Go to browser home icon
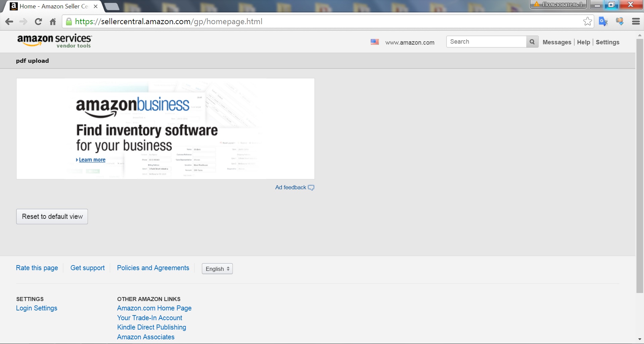The image size is (644, 344). tap(53, 22)
